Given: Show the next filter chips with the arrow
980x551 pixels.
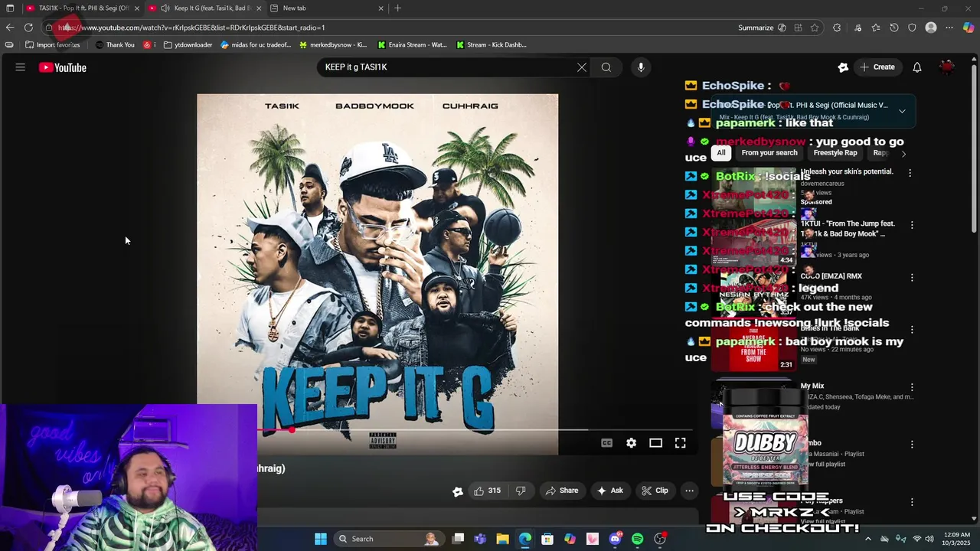Looking at the screenshot, I should click(x=903, y=154).
